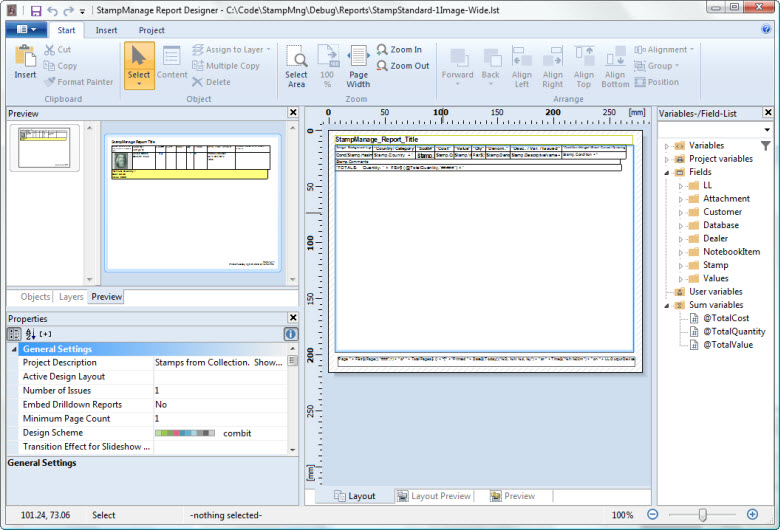
Task: Switch to the Insert ribbon tab
Action: pyautogui.click(x=106, y=30)
